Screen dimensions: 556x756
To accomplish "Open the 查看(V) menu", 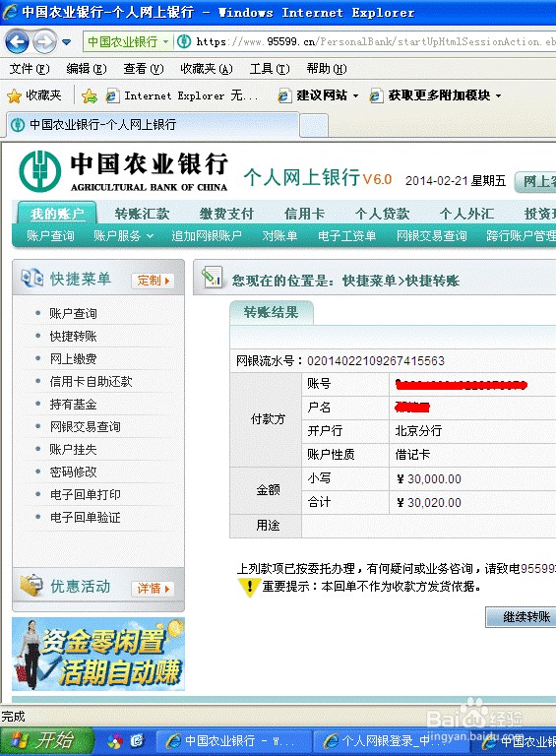I will coord(143,69).
